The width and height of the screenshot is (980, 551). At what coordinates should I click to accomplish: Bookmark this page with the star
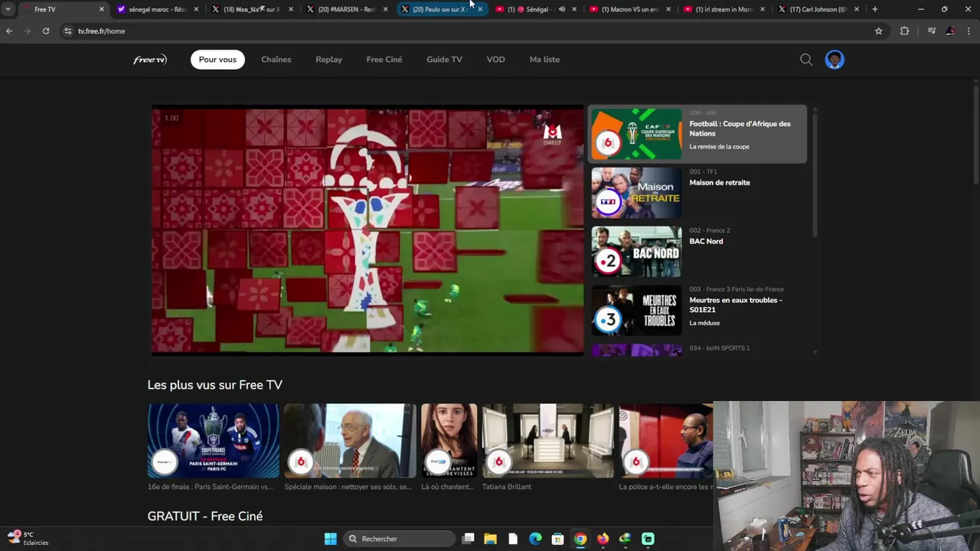point(878,31)
